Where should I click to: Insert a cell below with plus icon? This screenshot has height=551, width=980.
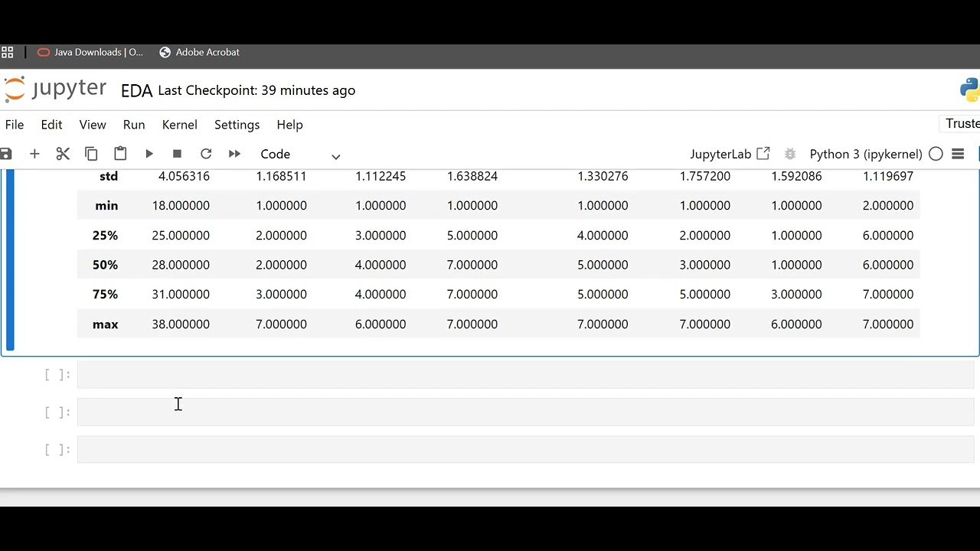[x=34, y=154]
